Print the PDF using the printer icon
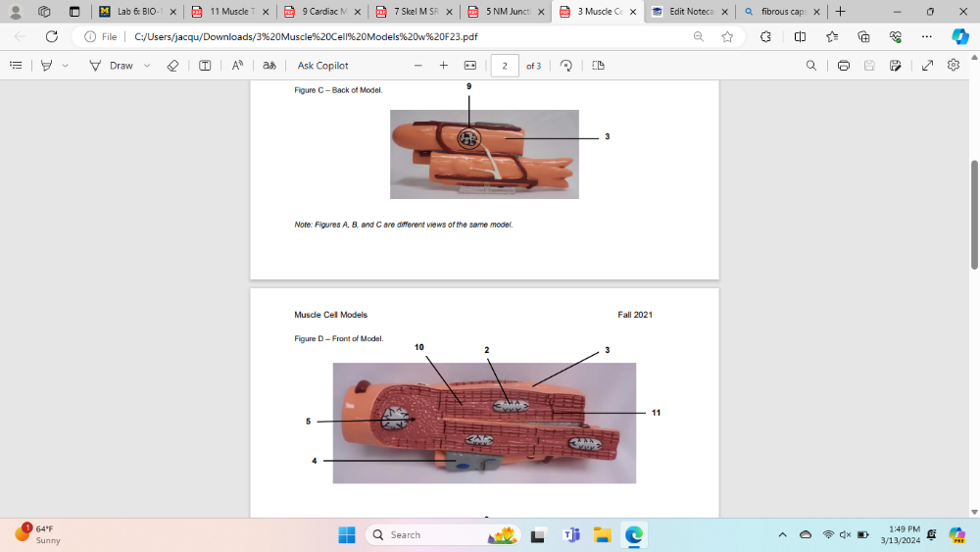The height and width of the screenshot is (552, 980). 843,66
